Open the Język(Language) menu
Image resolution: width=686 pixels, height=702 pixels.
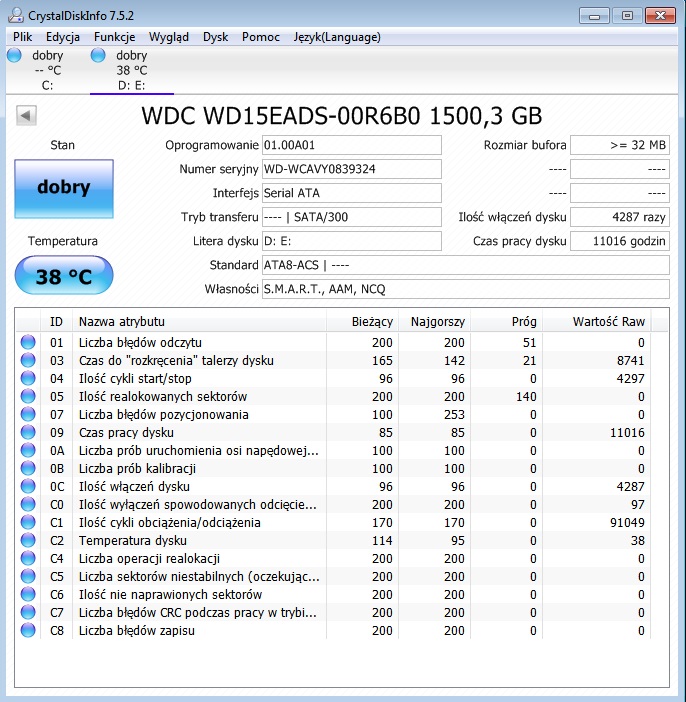pyautogui.click(x=337, y=37)
